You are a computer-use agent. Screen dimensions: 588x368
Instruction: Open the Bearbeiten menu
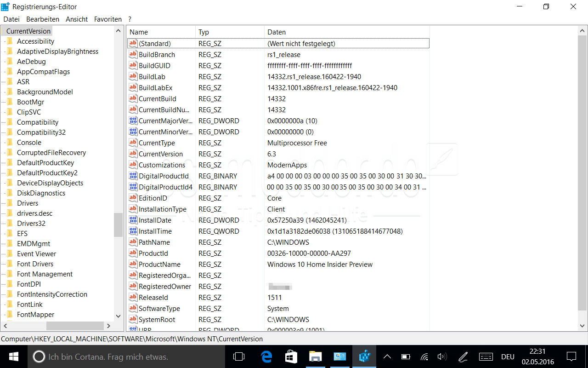point(43,19)
